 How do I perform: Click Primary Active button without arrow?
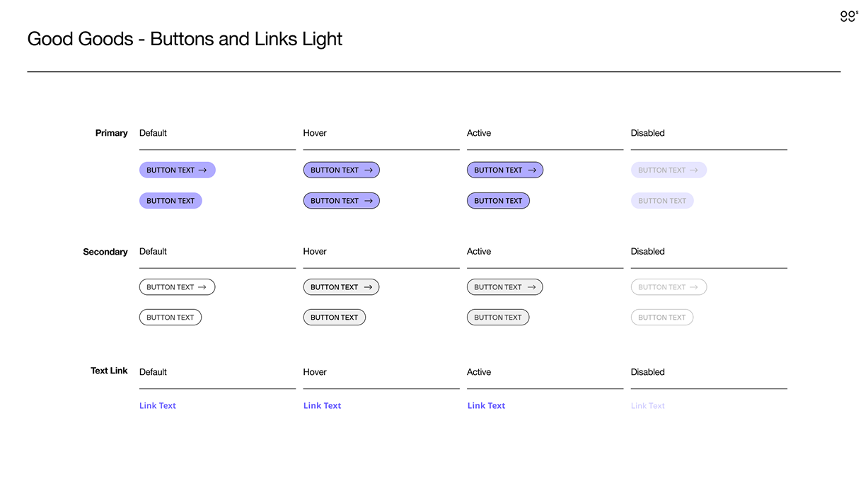click(x=498, y=201)
